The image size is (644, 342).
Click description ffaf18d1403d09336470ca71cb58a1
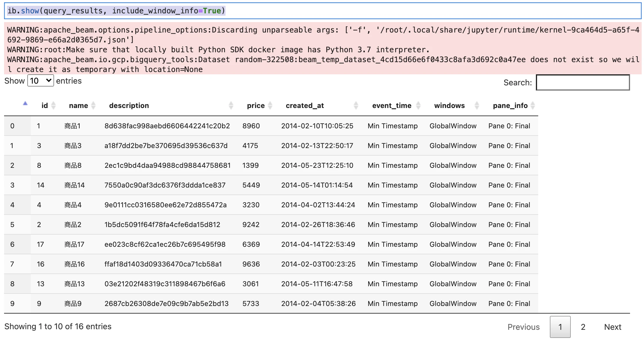pyautogui.click(x=163, y=264)
